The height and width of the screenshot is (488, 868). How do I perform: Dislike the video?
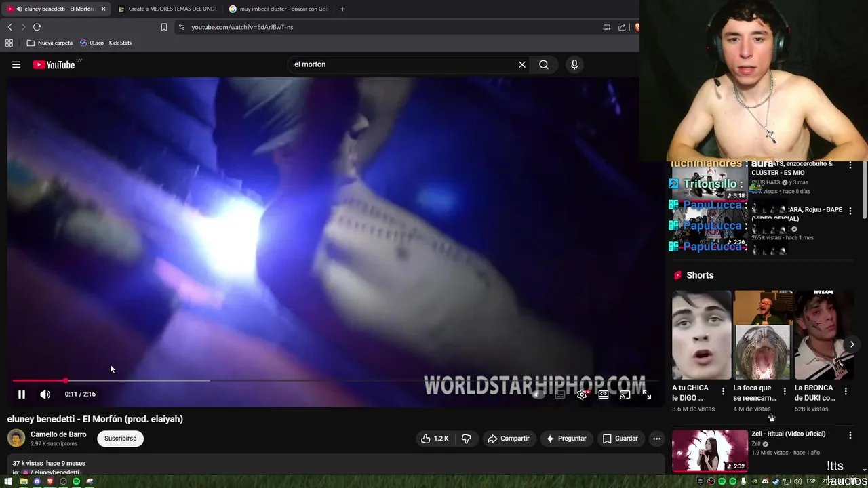(467, 439)
